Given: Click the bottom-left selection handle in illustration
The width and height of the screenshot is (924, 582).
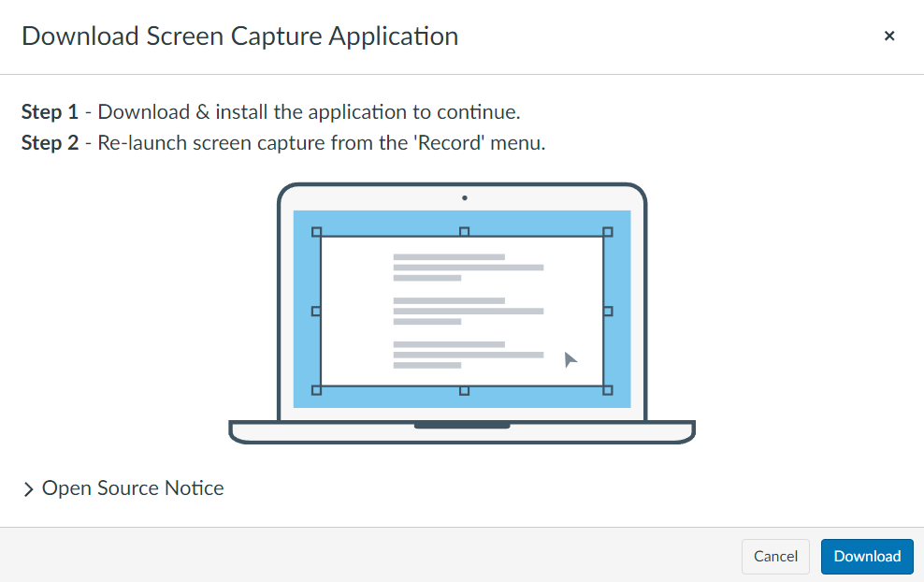Looking at the screenshot, I should coord(316,390).
